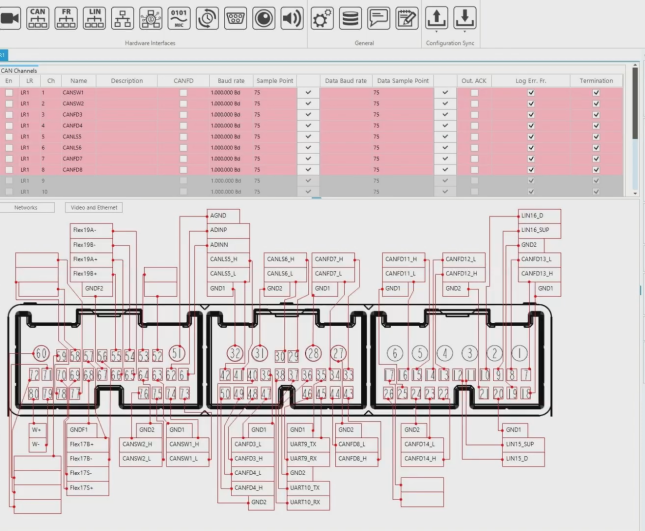
Task: Open the FlexRay (FR) interface settings
Action: [67, 17]
